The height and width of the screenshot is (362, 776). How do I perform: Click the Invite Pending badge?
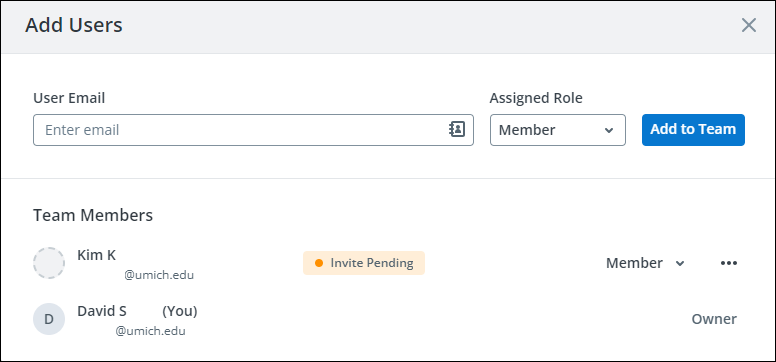[x=364, y=263]
